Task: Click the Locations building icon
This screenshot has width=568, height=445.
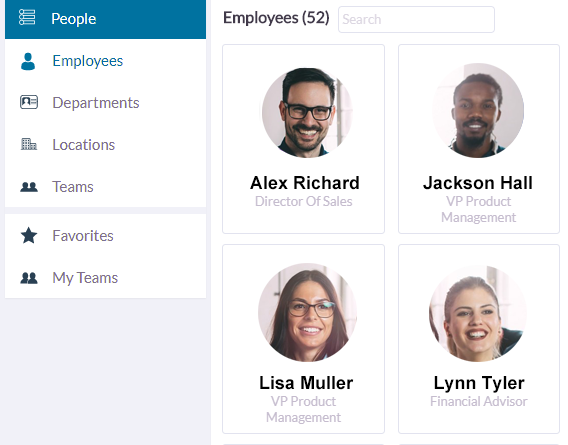Action: coord(29,144)
